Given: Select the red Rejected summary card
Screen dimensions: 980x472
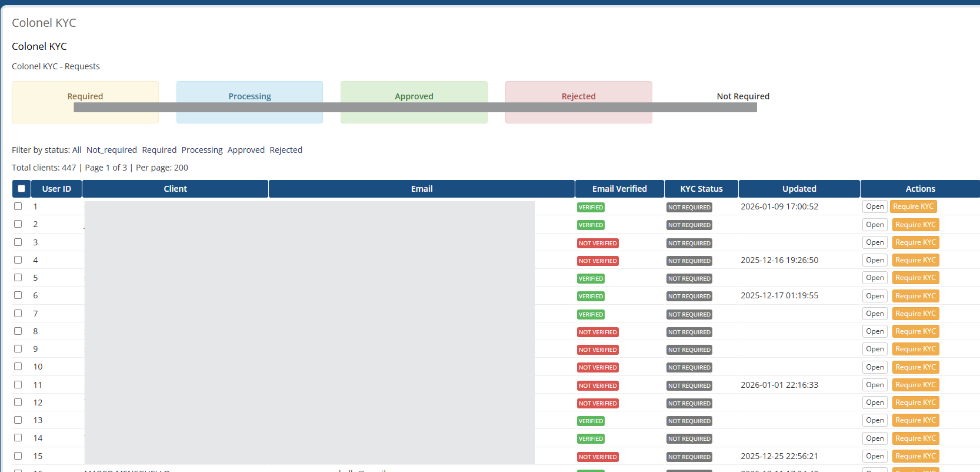Looking at the screenshot, I should pyautogui.click(x=578, y=96).
